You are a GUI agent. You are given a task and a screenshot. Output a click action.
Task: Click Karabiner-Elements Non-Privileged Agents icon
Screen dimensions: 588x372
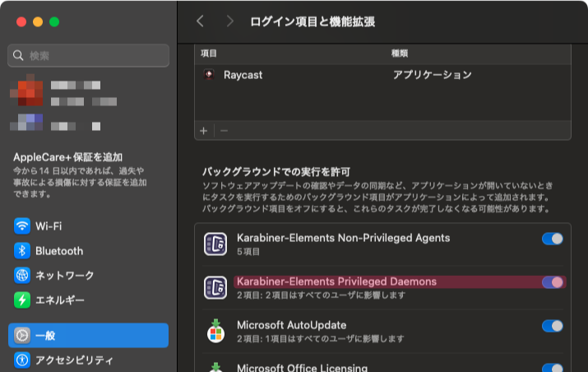[x=215, y=244]
